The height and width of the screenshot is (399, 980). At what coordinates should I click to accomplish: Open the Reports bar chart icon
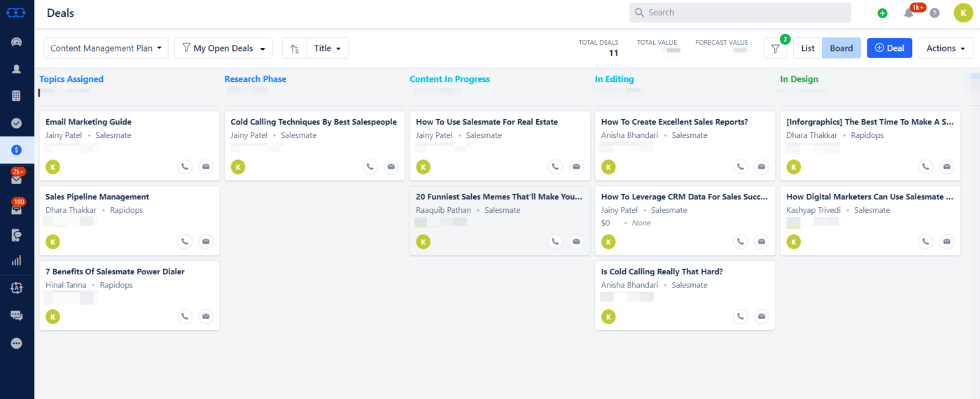(x=17, y=260)
